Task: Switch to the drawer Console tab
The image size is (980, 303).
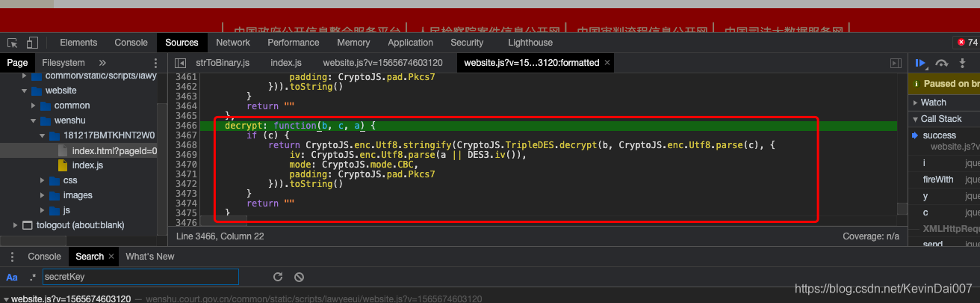Action: point(44,257)
